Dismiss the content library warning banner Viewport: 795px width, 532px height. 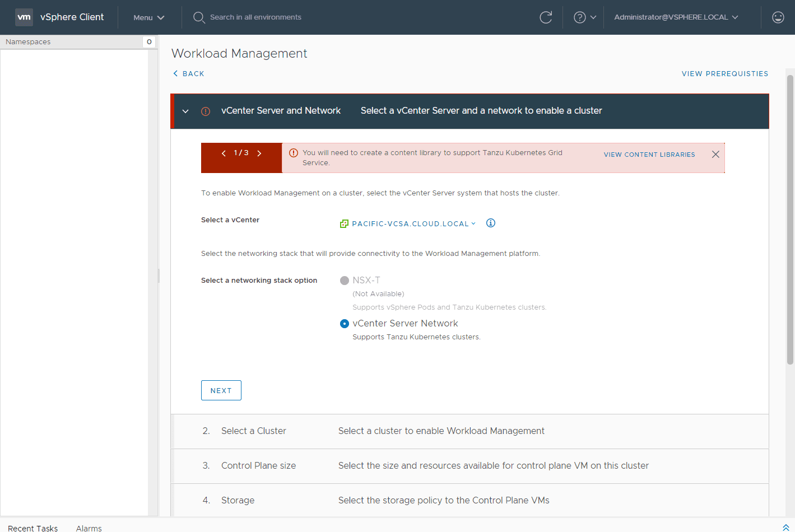coord(715,154)
